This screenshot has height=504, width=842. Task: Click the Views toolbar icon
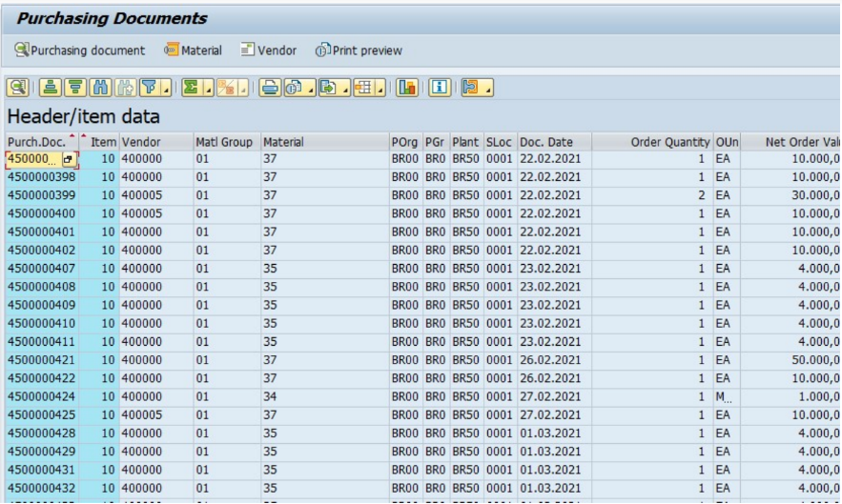(x=295, y=87)
